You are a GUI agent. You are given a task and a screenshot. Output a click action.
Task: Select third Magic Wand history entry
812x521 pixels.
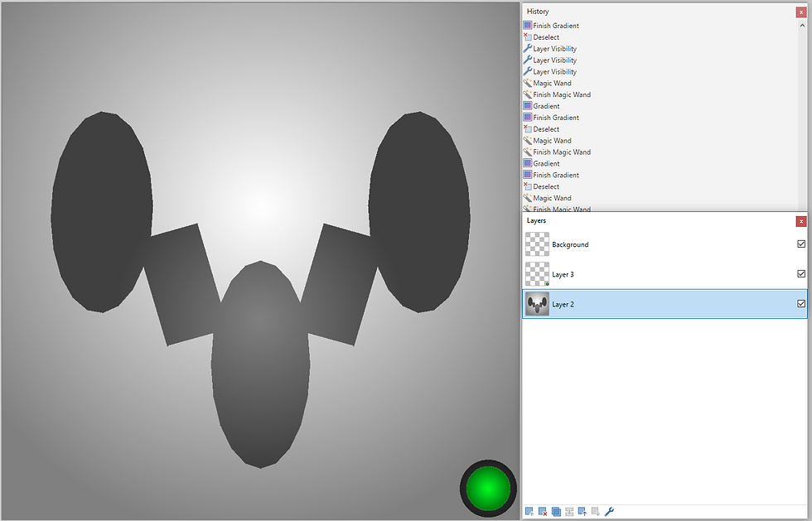(x=548, y=198)
